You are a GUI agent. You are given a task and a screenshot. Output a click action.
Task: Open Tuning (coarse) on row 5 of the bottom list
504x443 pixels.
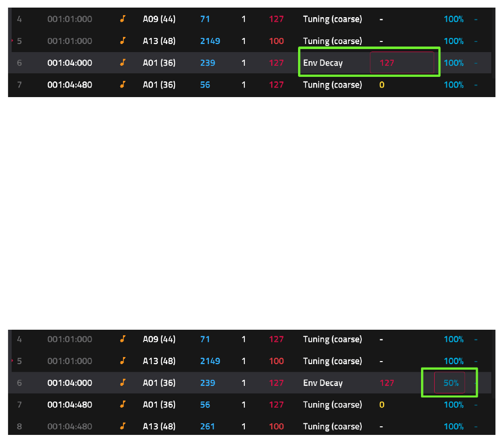coord(332,361)
